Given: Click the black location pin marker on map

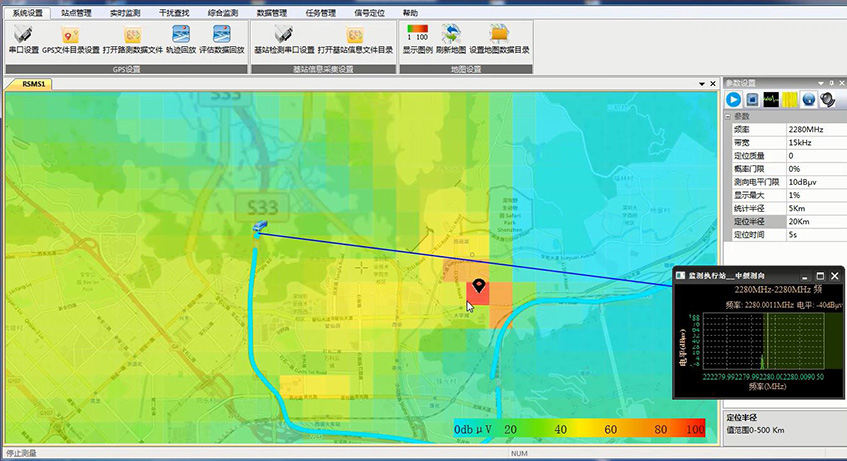Looking at the screenshot, I should click(479, 286).
